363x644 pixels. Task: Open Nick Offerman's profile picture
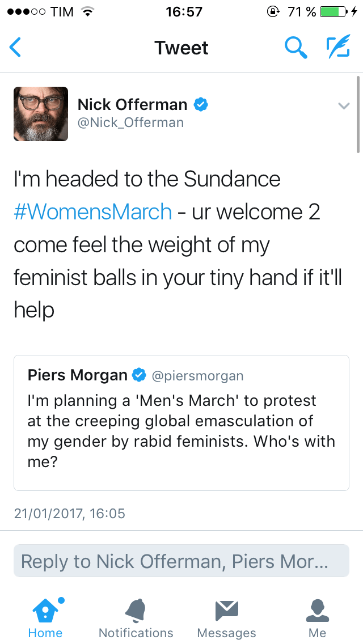coord(41,113)
